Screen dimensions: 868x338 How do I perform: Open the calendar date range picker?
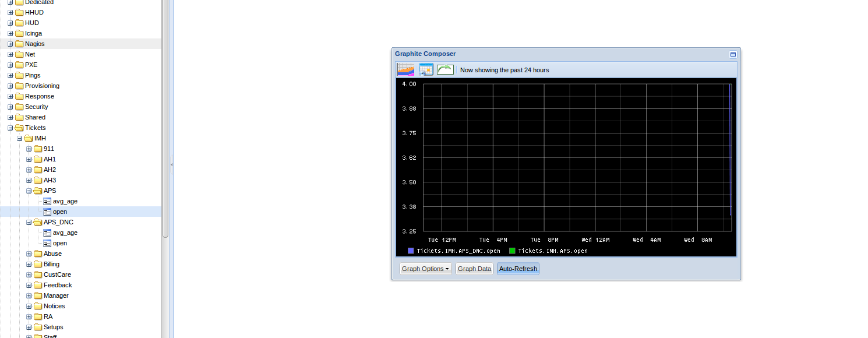tap(426, 70)
